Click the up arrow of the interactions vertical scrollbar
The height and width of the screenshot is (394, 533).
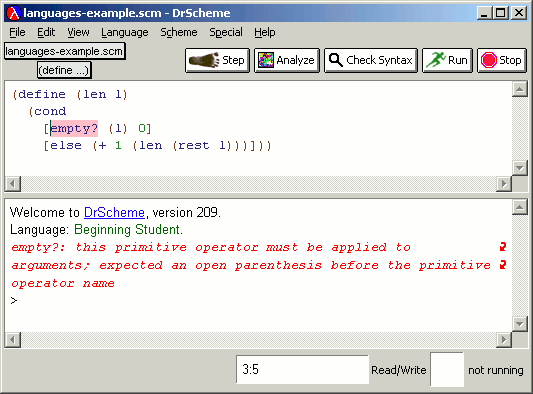519,207
